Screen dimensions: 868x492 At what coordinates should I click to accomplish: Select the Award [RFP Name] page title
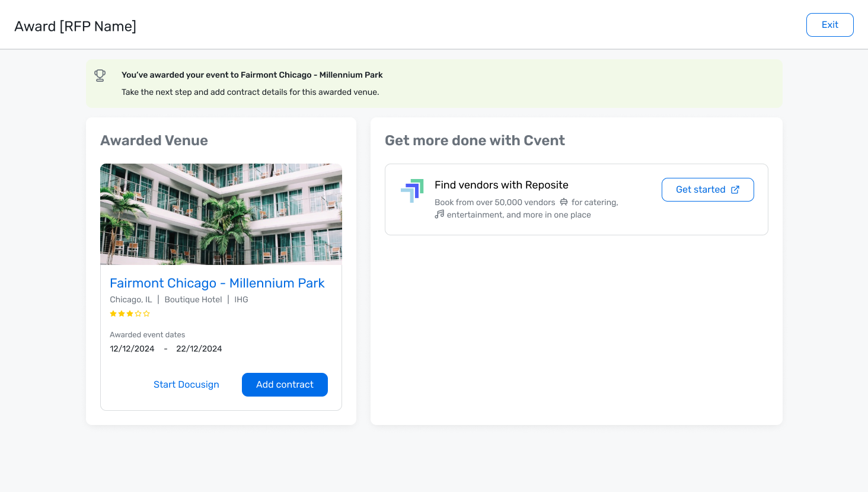coord(75,26)
